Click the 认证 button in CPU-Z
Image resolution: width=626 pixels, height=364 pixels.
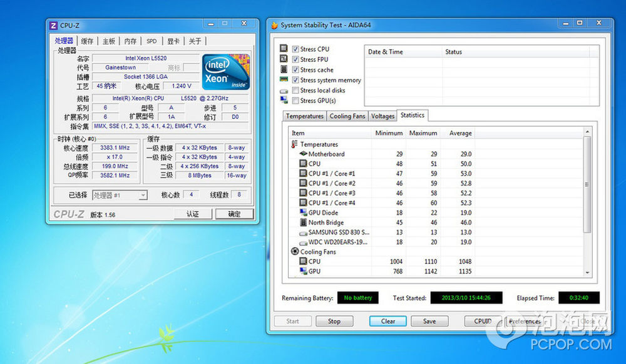[x=193, y=214]
